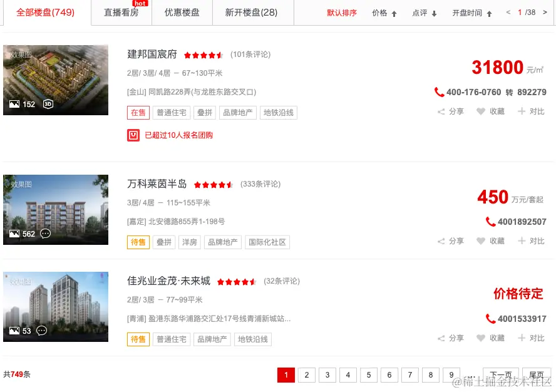
Task: Add 万科莱茵半岛 to 对比 comparison
Action: (531, 241)
